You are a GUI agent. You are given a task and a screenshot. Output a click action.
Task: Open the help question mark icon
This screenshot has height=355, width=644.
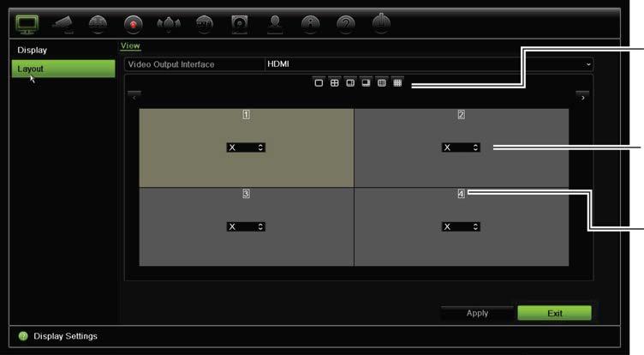pos(346,24)
